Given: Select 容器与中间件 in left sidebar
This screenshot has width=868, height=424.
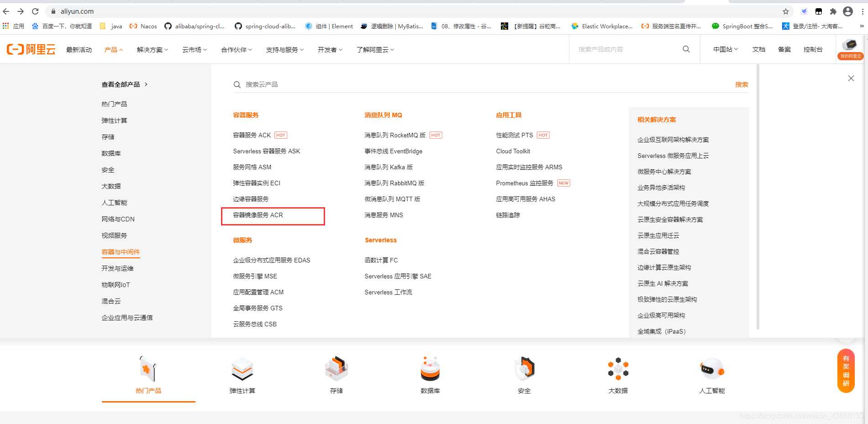Looking at the screenshot, I should coord(121,252).
